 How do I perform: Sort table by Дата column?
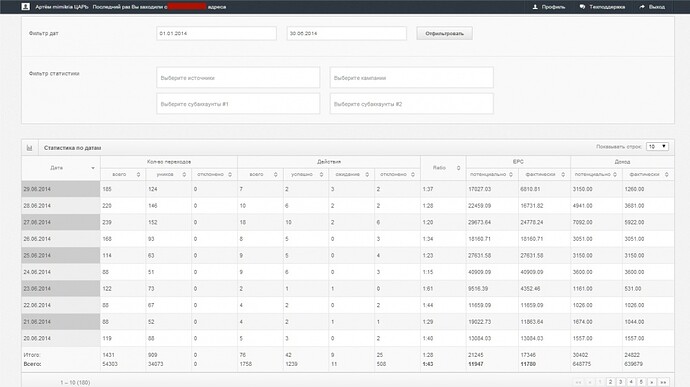(x=61, y=168)
